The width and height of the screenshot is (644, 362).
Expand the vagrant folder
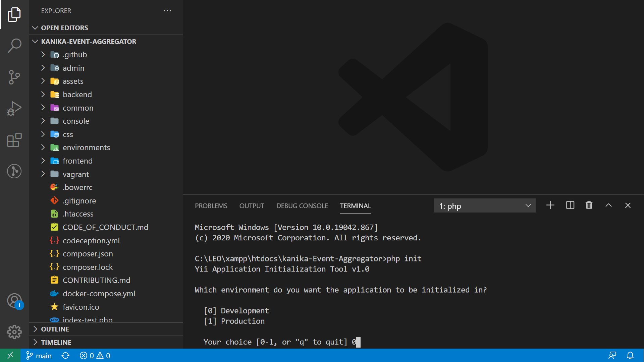[106, 174]
